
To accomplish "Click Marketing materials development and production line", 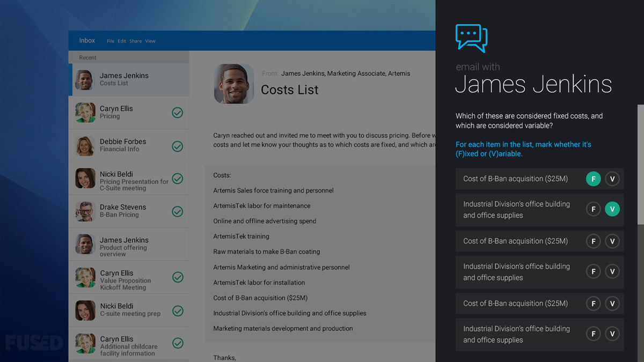I will coord(283,328).
